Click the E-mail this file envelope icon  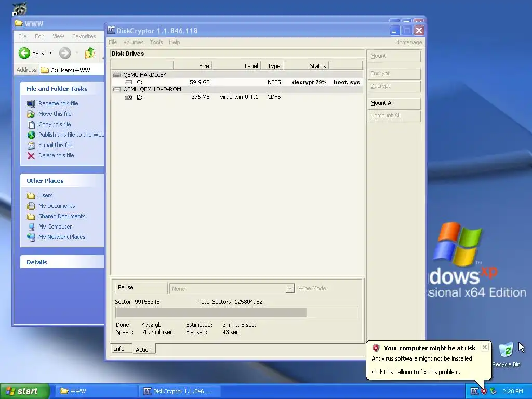(x=31, y=145)
